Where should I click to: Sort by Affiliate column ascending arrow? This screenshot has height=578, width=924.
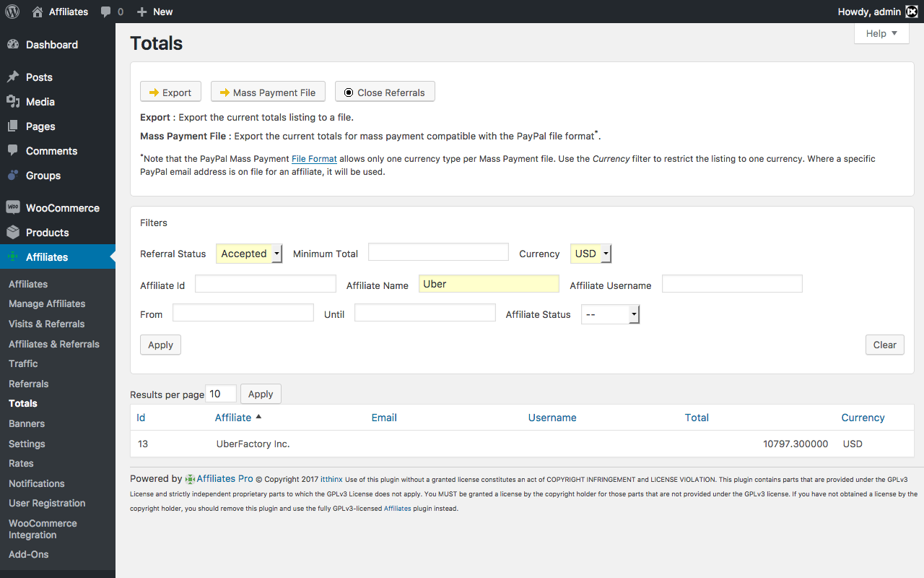258,417
